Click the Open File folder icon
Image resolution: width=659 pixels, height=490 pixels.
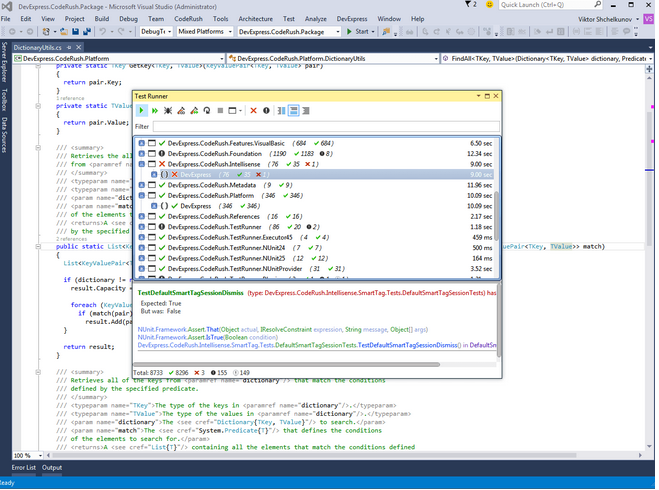(64, 32)
